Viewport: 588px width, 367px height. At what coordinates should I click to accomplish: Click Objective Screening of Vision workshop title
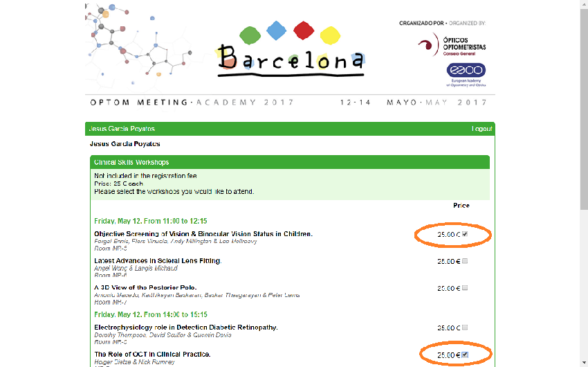[x=203, y=234]
